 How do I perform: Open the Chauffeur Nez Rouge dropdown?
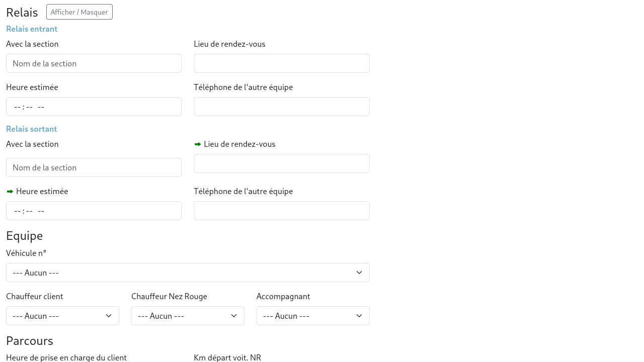pyautogui.click(x=188, y=316)
